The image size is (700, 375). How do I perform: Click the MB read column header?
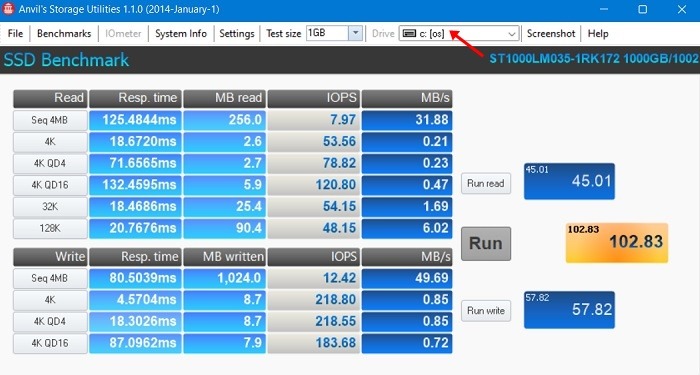coord(225,99)
